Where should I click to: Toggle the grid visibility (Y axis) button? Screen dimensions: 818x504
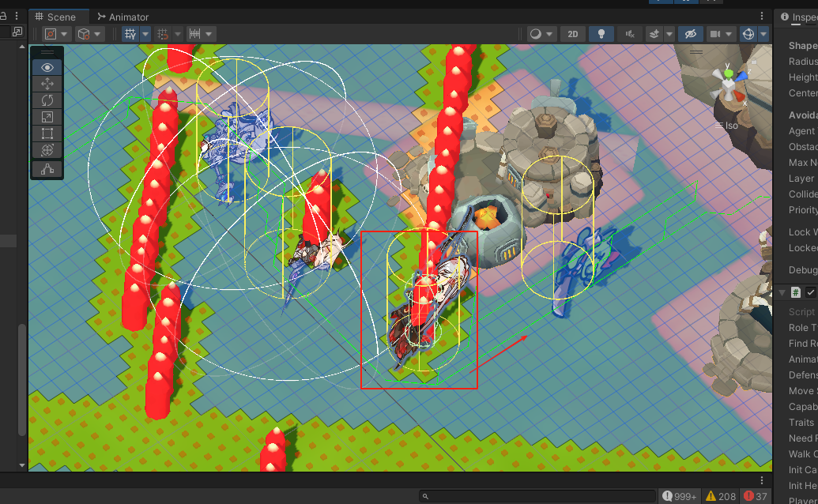130,35
